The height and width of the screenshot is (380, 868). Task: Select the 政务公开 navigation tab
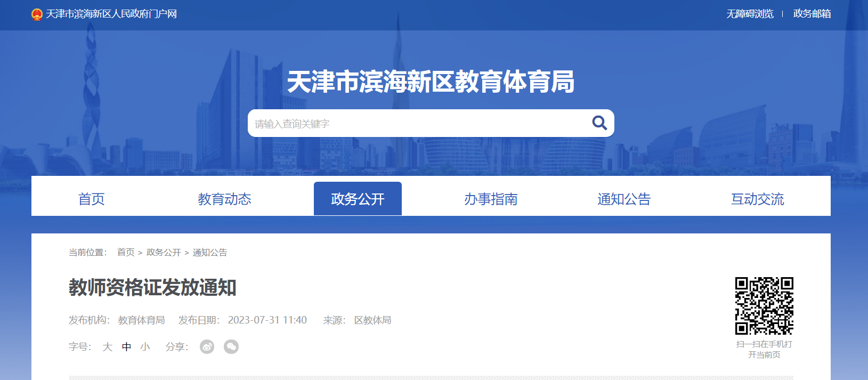358,199
